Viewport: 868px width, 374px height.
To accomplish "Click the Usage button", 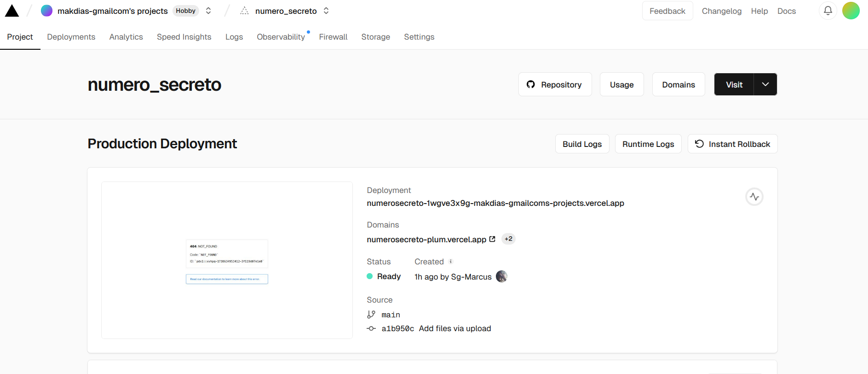I will (622, 84).
